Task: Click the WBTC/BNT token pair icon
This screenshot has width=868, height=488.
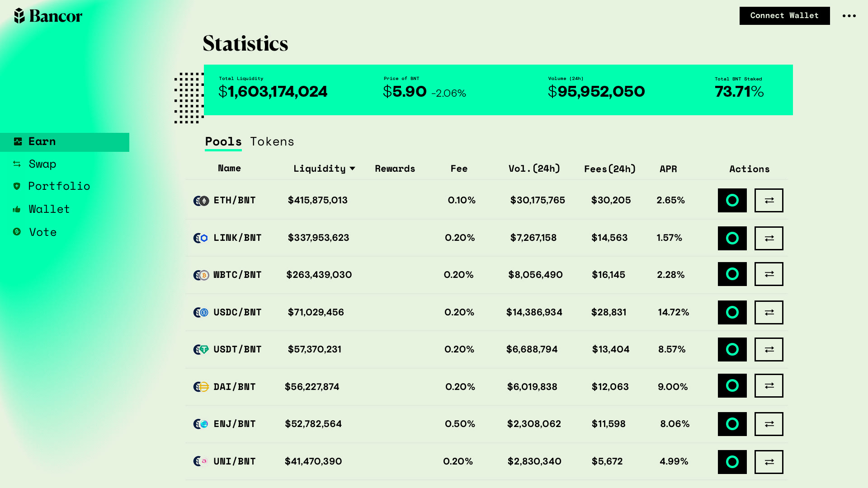Action: [x=201, y=275]
